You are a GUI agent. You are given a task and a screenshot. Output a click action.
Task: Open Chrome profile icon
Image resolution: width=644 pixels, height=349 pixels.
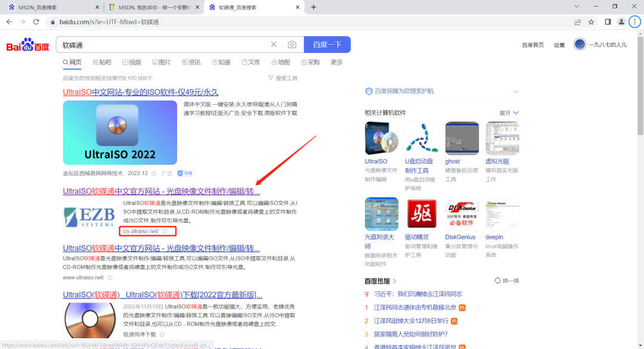[621, 21]
